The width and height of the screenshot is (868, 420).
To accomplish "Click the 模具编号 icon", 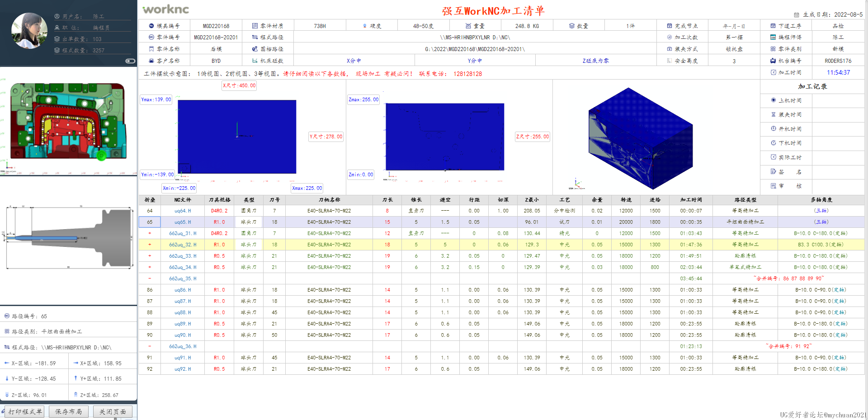I will click(151, 26).
